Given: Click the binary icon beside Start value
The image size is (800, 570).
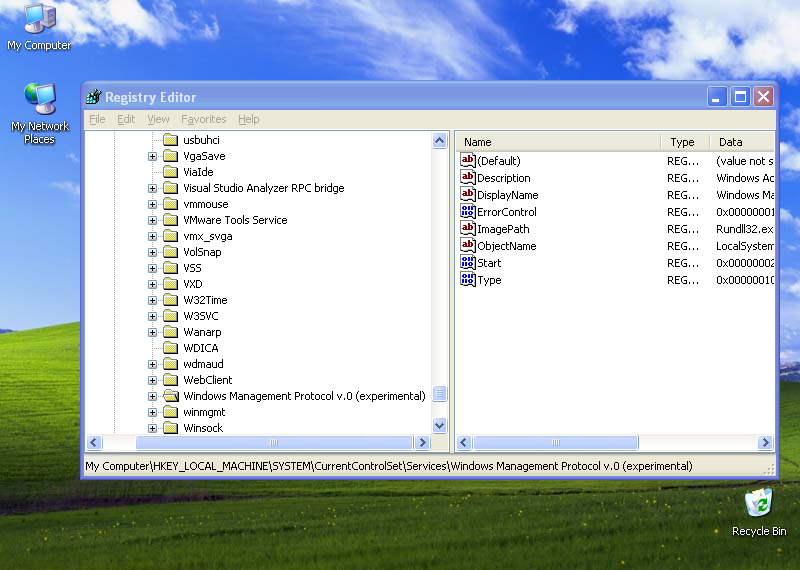Looking at the screenshot, I should [468, 262].
